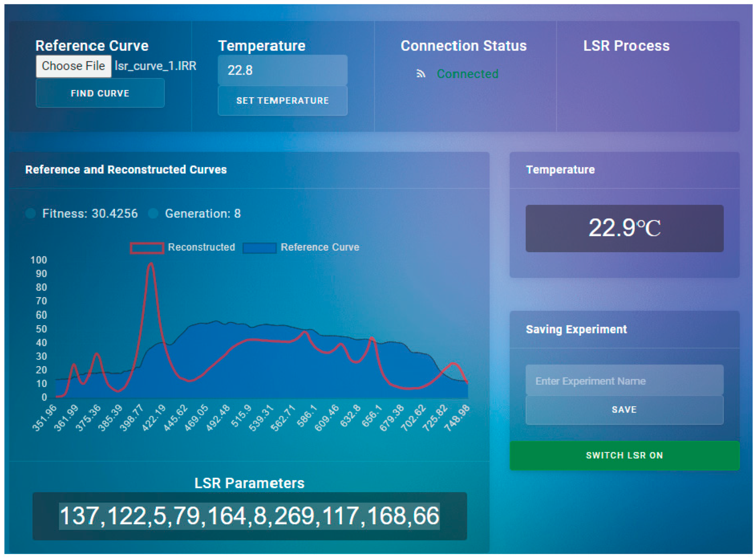Click the Connected status text

467,74
